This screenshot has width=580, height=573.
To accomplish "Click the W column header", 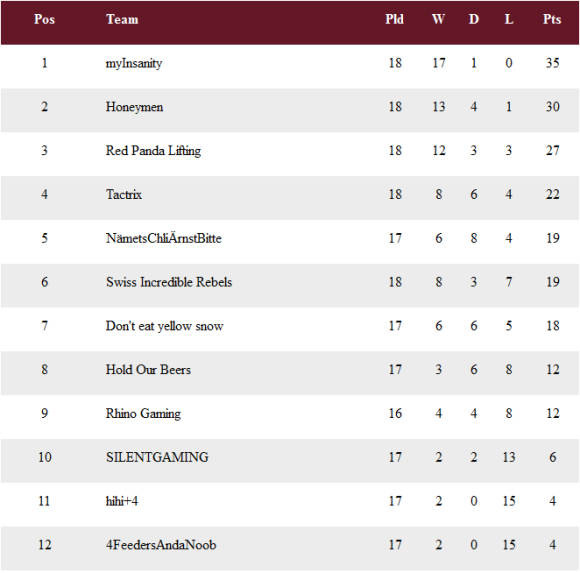I will click(x=438, y=19).
